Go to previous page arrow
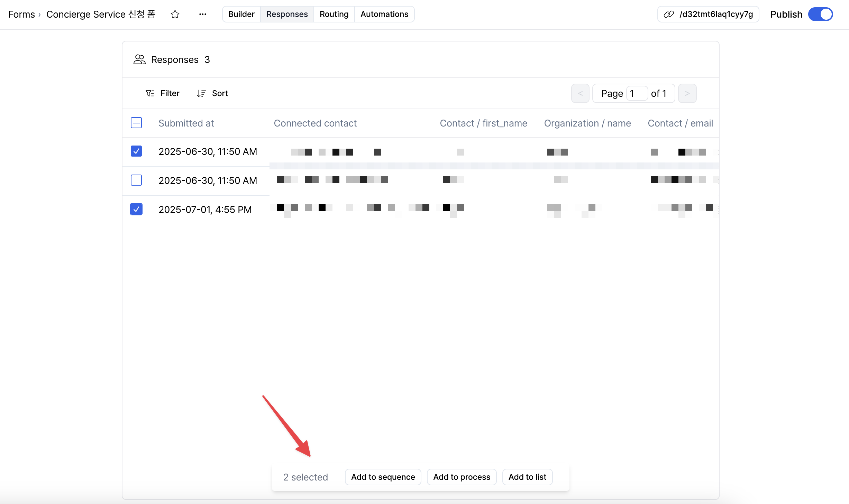849x504 pixels. [580, 93]
